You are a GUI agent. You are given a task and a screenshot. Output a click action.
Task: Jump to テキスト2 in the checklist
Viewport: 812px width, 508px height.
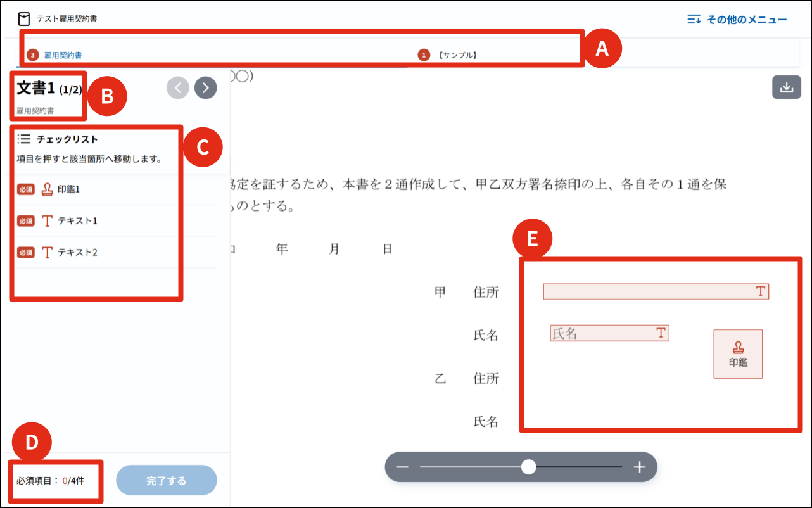pyautogui.click(x=77, y=252)
